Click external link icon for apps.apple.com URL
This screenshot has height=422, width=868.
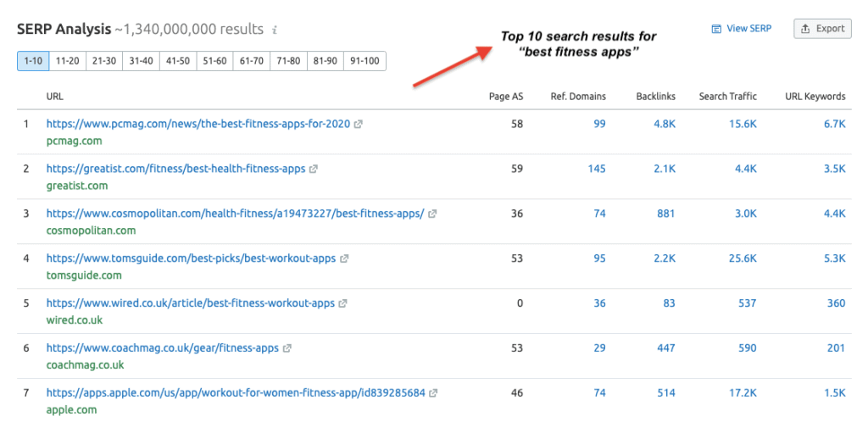[x=434, y=393]
